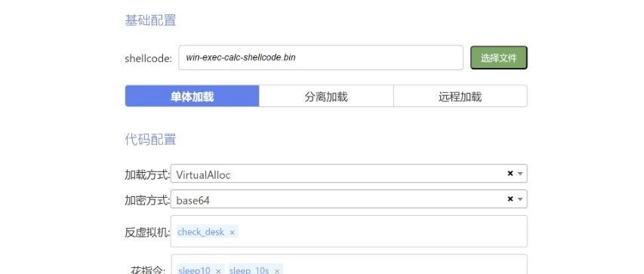Screen dimensions: 644x274
Task: Remove the sleep10 tag
Action: (x=218, y=271)
